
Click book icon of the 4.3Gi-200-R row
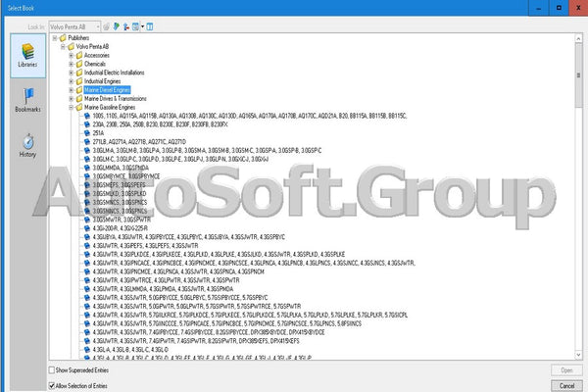pyautogui.click(x=87, y=228)
